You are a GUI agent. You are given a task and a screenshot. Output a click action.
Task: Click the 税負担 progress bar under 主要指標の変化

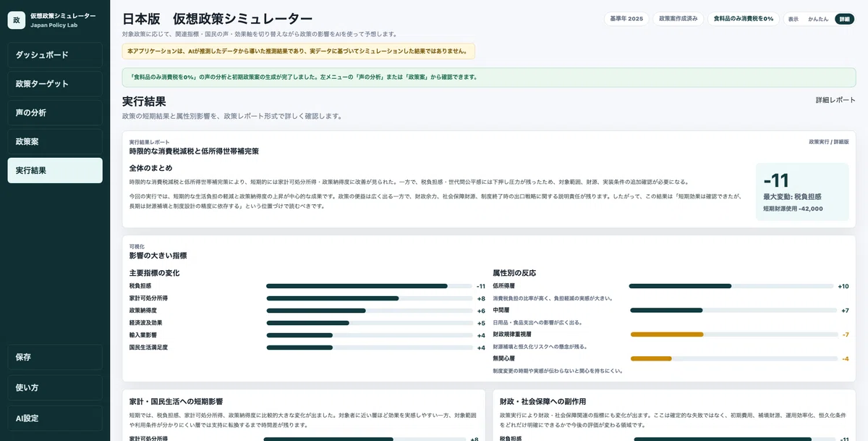click(367, 286)
